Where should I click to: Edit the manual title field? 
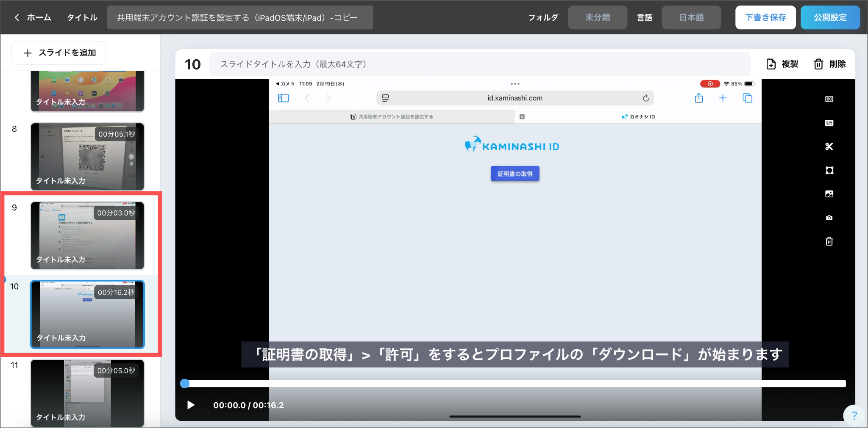[240, 17]
